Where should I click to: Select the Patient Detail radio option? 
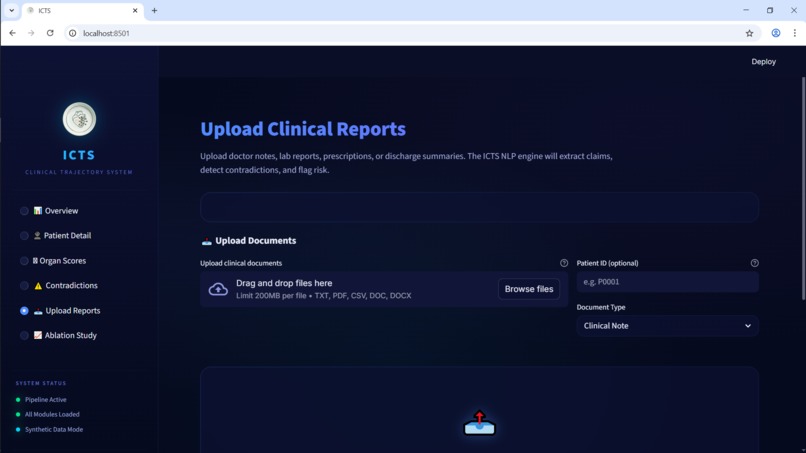coord(24,235)
